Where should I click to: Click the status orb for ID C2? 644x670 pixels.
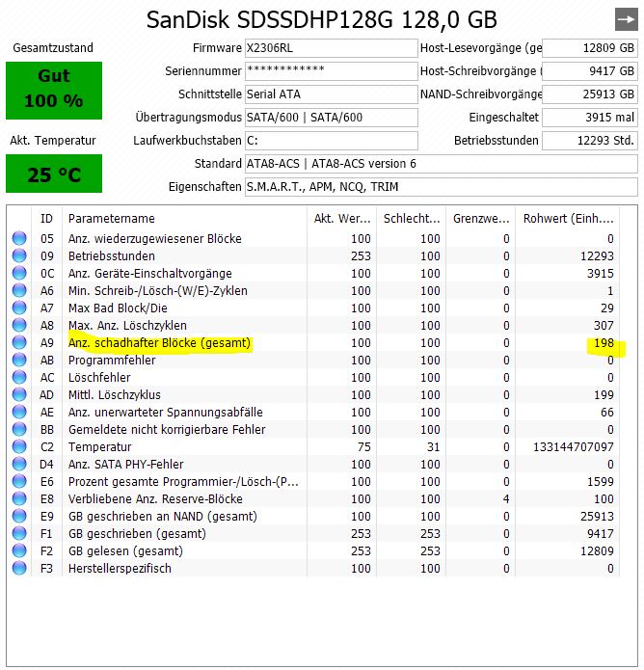point(19,446)
